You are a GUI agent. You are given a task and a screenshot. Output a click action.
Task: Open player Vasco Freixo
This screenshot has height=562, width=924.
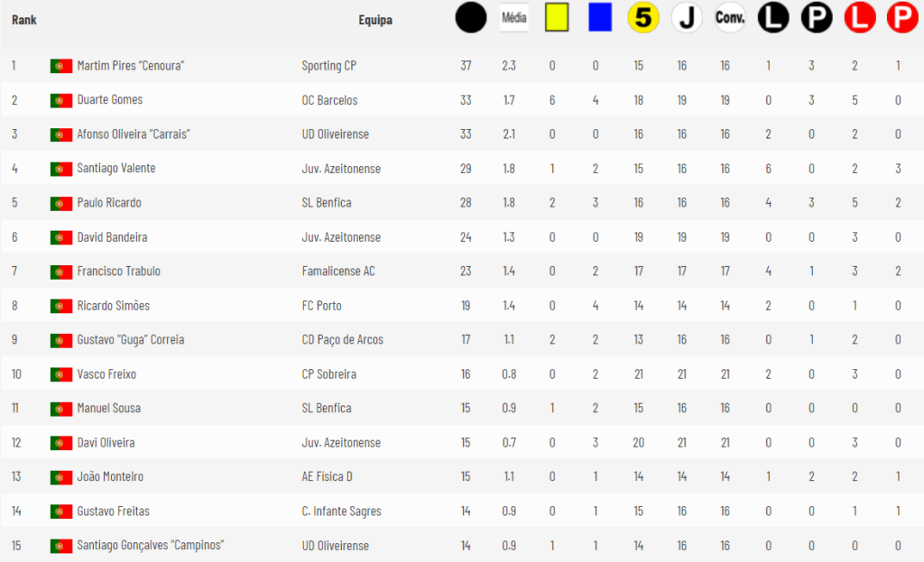point(106,374)
